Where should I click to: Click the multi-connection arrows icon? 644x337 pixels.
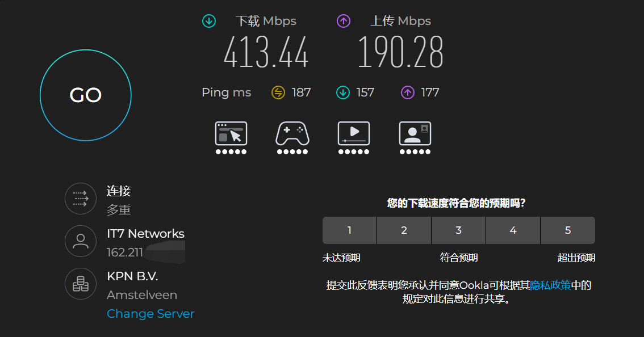pyautogui.click(x=81, y=199)
